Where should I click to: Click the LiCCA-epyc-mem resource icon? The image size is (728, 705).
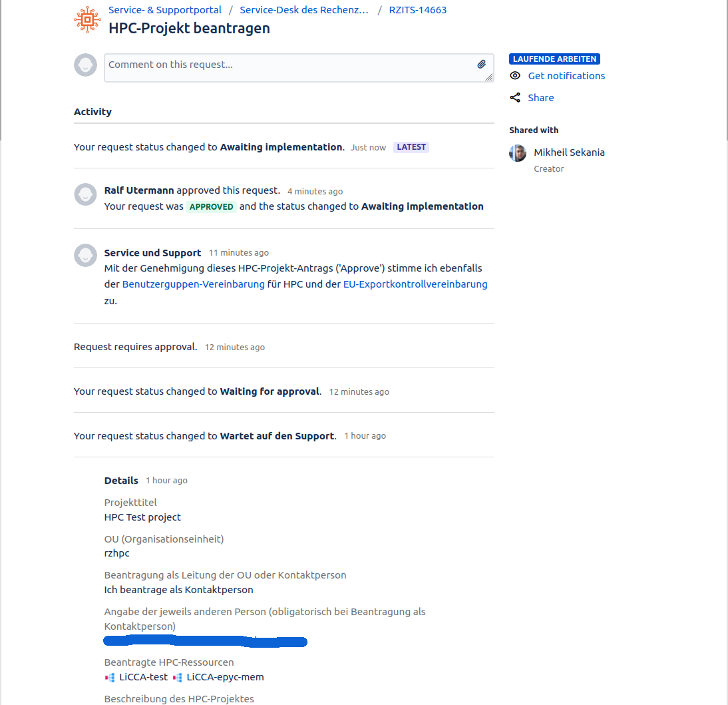[177, 678]
